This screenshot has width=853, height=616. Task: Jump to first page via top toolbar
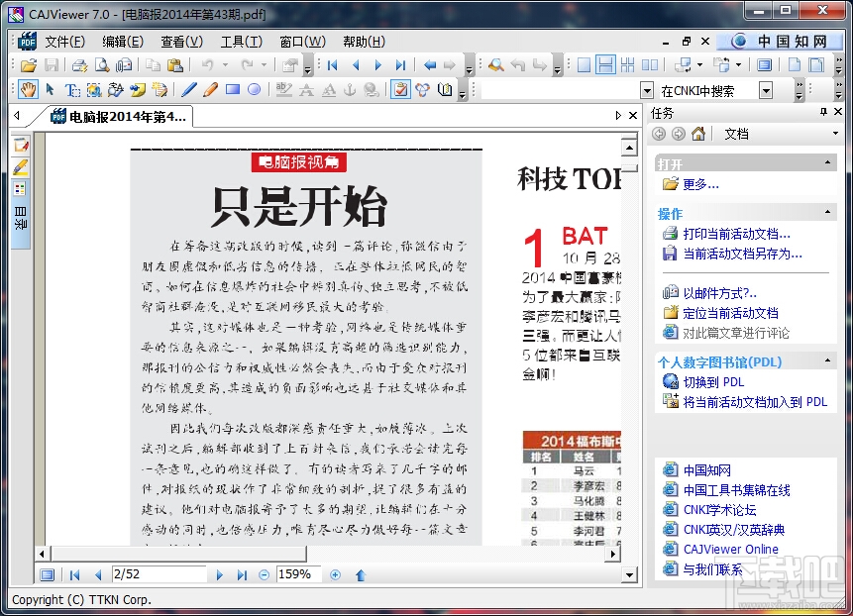[333, 65]
